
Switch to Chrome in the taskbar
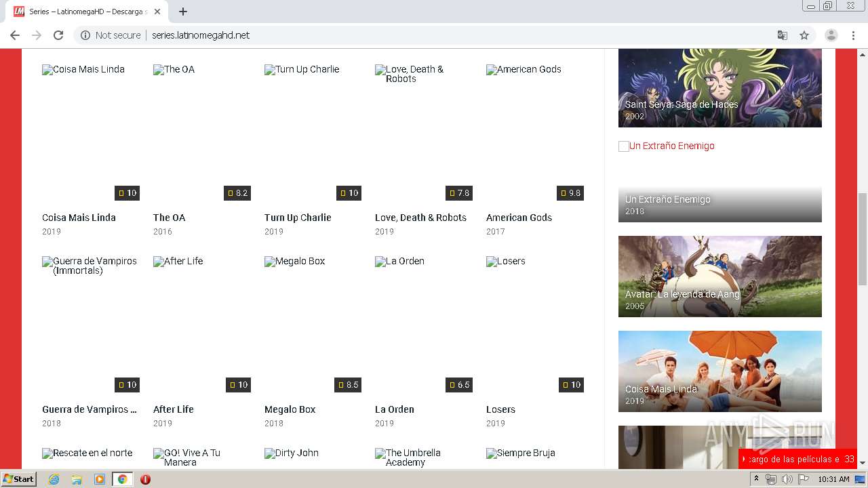pyautogui.click(x=122, y=479)
